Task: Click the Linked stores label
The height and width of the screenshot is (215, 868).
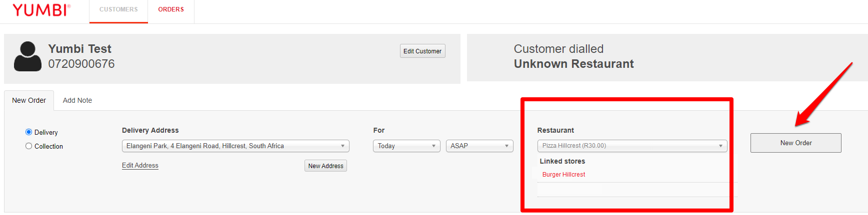Action: point(562,161)
